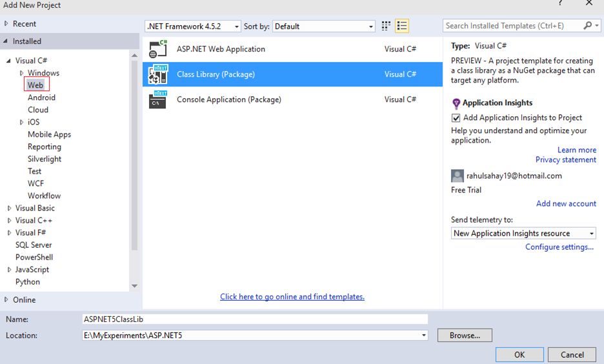The height and width of the screenshot is (364, 604).
Task: Click the tree scrollbar down arrow
Action: click(x=134, y=286)
